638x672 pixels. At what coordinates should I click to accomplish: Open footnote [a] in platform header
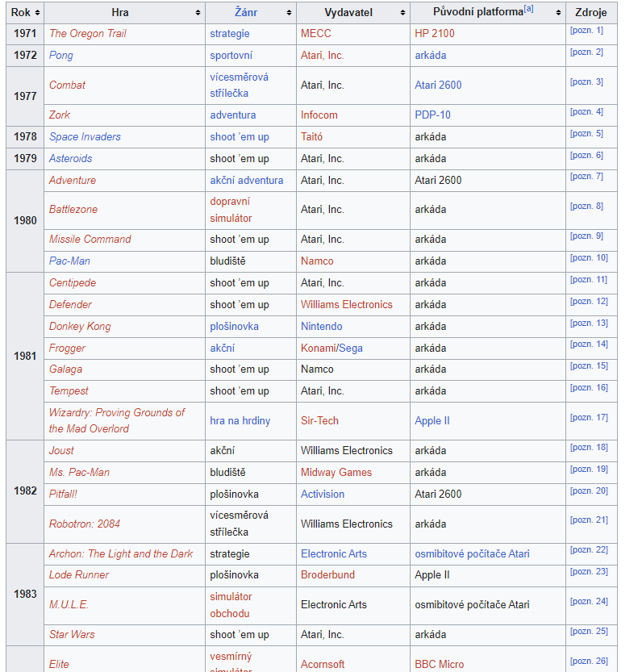pos(529,9)
